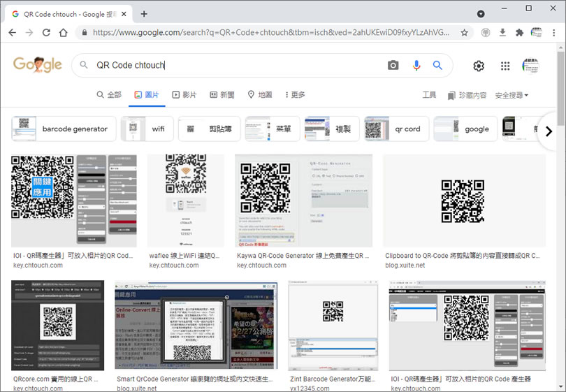View site info lock icon

[x=85, y=33]
